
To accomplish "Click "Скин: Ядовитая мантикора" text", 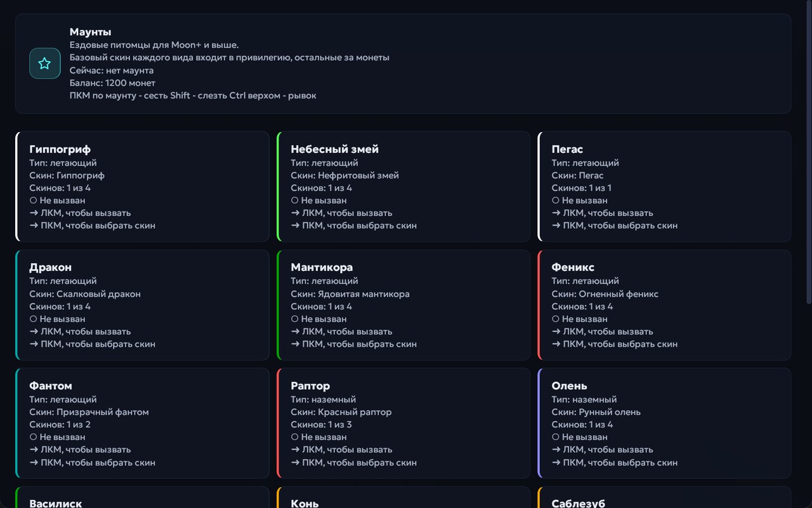I will (350, 294).
